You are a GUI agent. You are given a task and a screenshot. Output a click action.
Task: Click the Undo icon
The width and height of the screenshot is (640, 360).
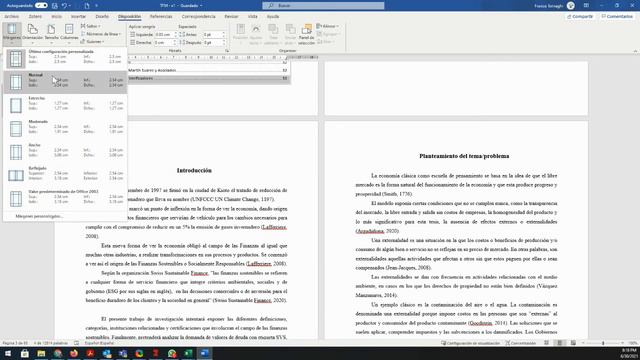coord(64,6)
